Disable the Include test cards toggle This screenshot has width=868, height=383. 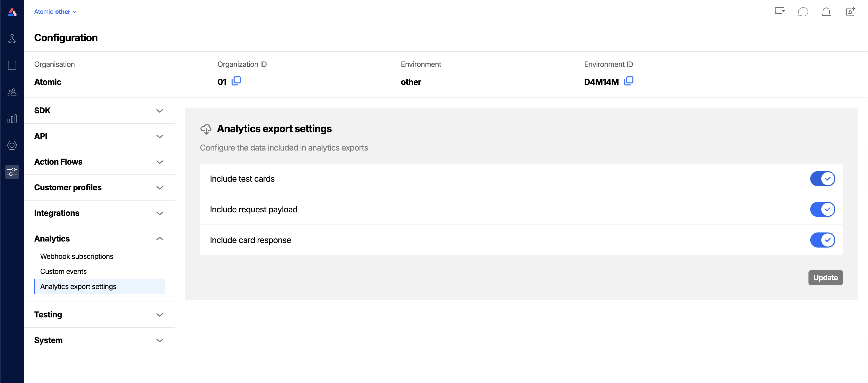(823, 179)
